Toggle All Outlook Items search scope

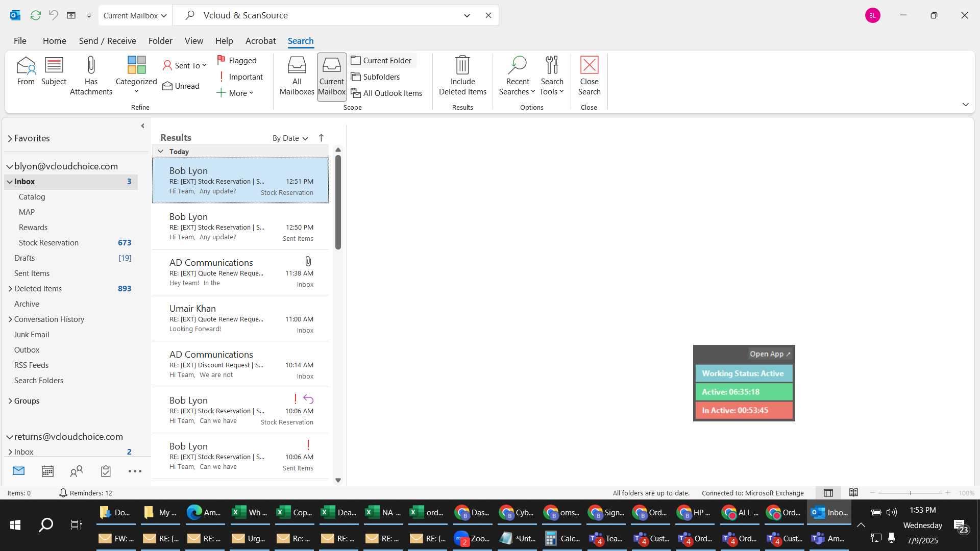386,93
